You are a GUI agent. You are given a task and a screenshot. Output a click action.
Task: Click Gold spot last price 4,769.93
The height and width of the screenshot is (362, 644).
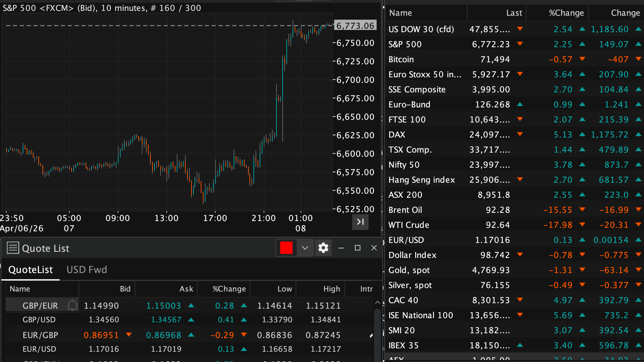[491, 270]
